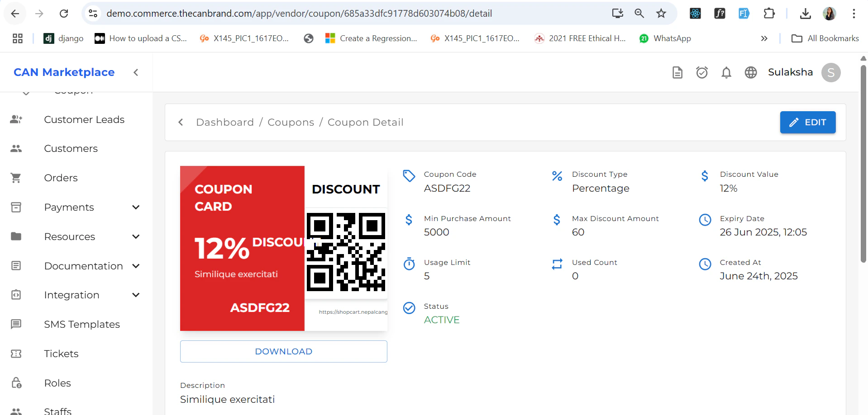868x415 pixels.
Task: Click the ACTIVE status text
Action: (442, 320)
